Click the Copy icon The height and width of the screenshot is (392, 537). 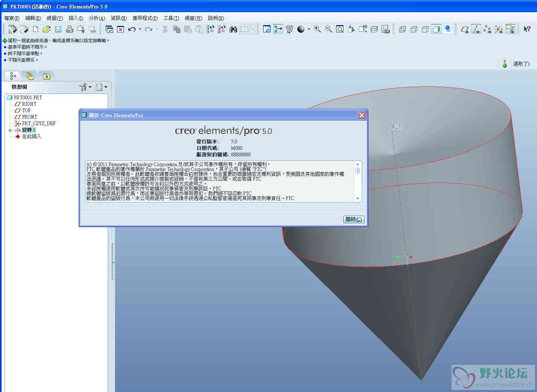click(x=177, y=29)
